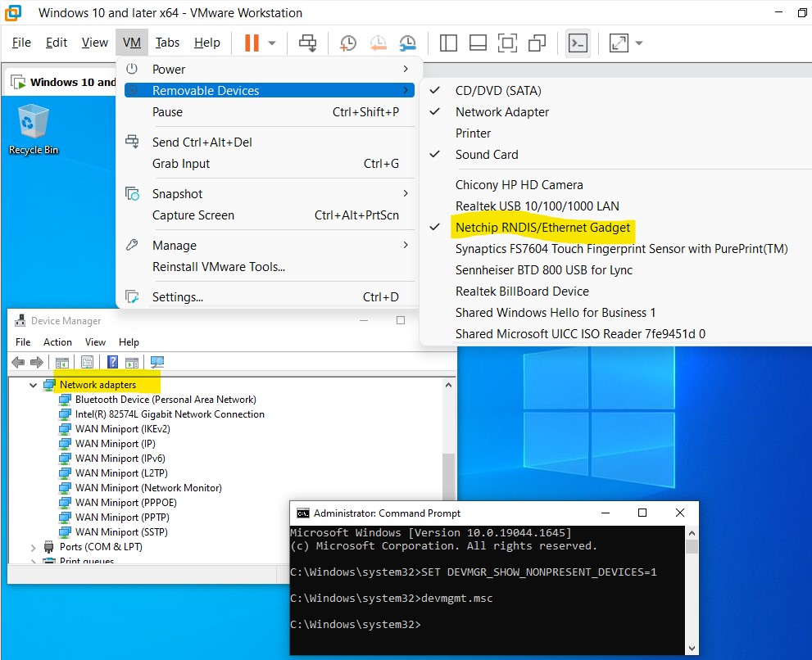Choose Pause from the VM menu

[270, 112]
